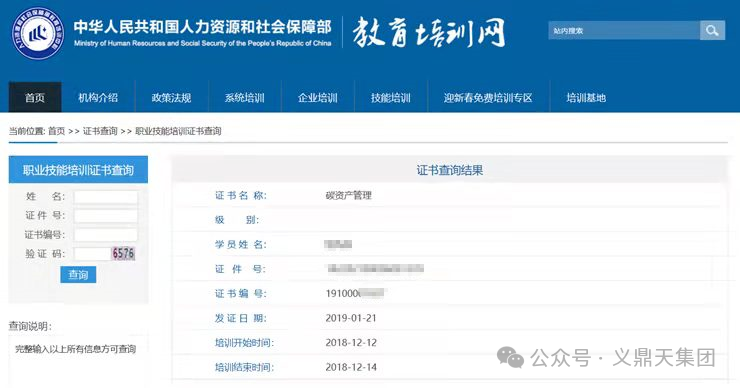740x388 pixels.
Task: Go to 政策法规 section
Action: [x=171, y=98]
